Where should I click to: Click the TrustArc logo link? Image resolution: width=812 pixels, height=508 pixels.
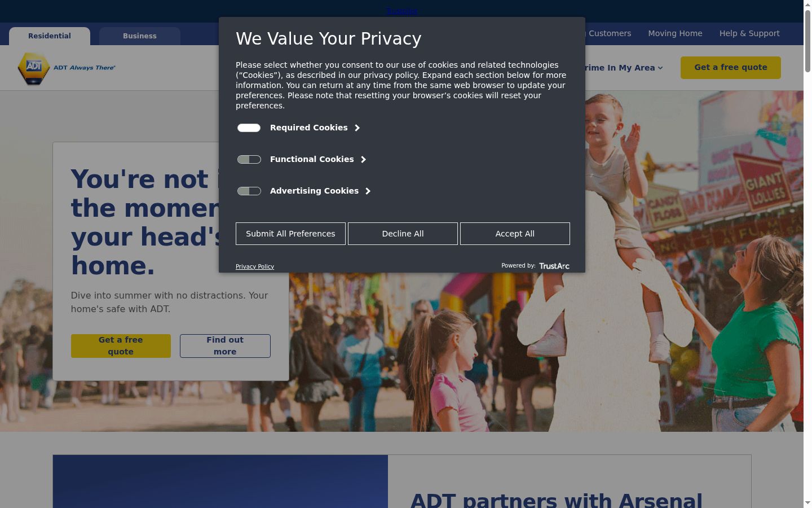[x=554, y=266]
